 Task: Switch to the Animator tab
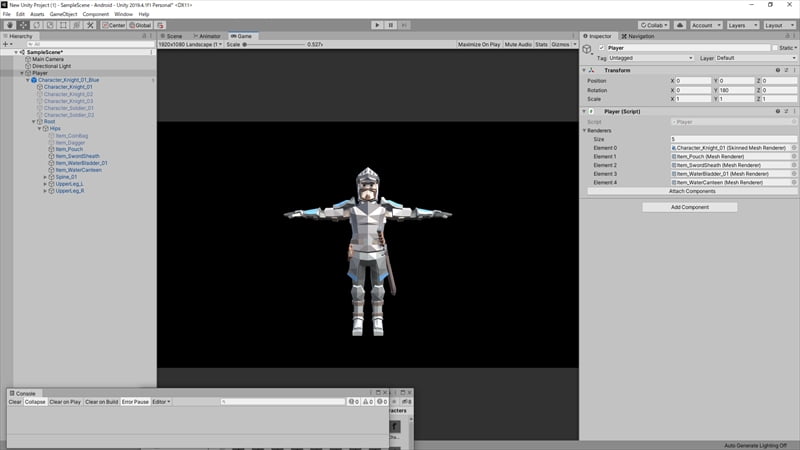[207, 36]
